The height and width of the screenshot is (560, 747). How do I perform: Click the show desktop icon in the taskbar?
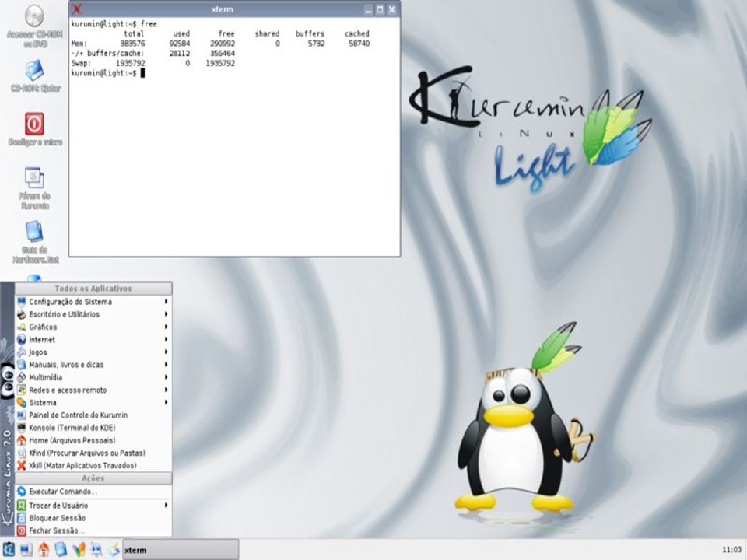pyautogui.click(x=26, y=550)
